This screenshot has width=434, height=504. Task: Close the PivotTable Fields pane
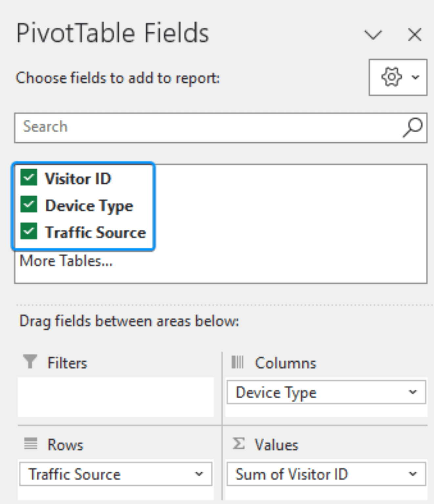tap(414, 35)
